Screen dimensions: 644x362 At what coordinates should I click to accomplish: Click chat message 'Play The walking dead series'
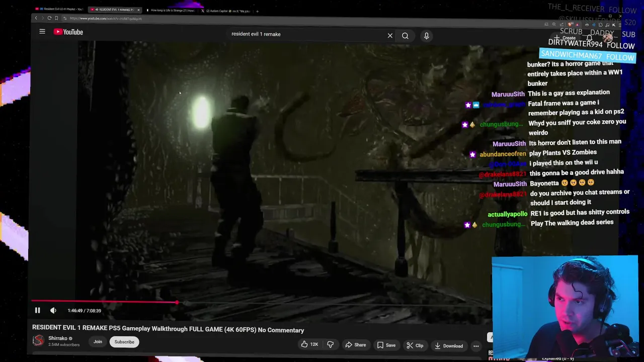pyautogui.click(x=572, y=222)
